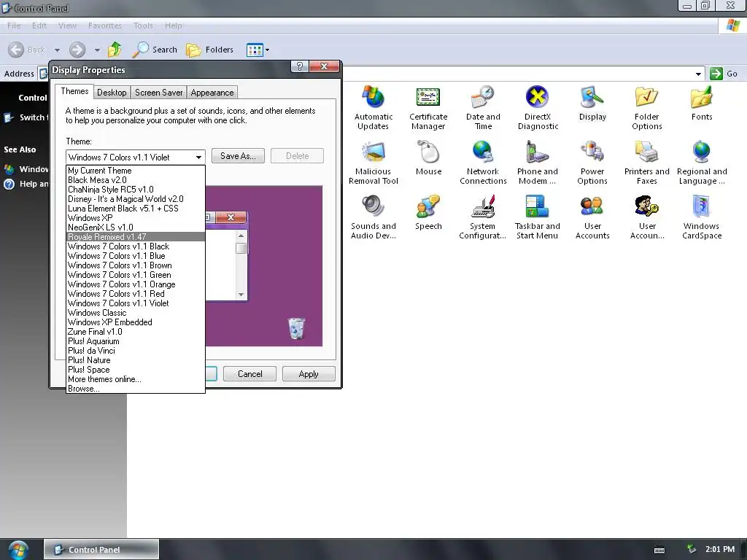Click More themes online option
The height and width of the screenshot is (560, 747).
coord(135,379)
